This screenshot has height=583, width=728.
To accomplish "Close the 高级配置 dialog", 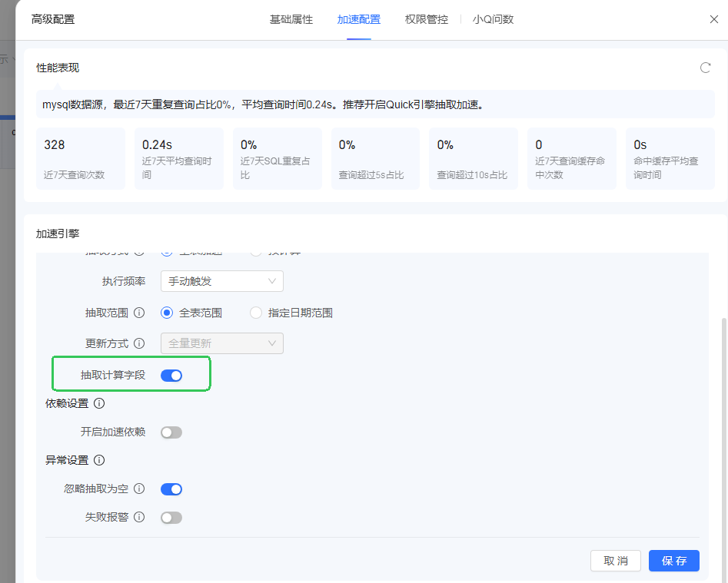I will click(x=713, y=19).
